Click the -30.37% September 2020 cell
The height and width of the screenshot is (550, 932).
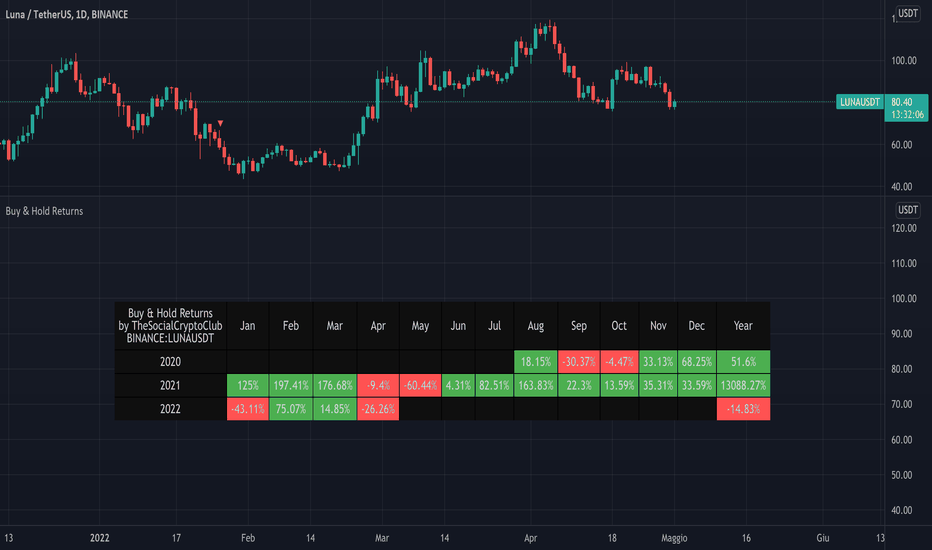point(579,362)
